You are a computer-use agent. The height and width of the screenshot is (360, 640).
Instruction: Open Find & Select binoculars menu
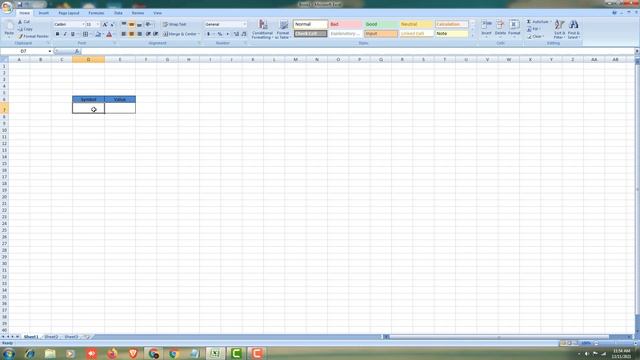pos(573,29)
